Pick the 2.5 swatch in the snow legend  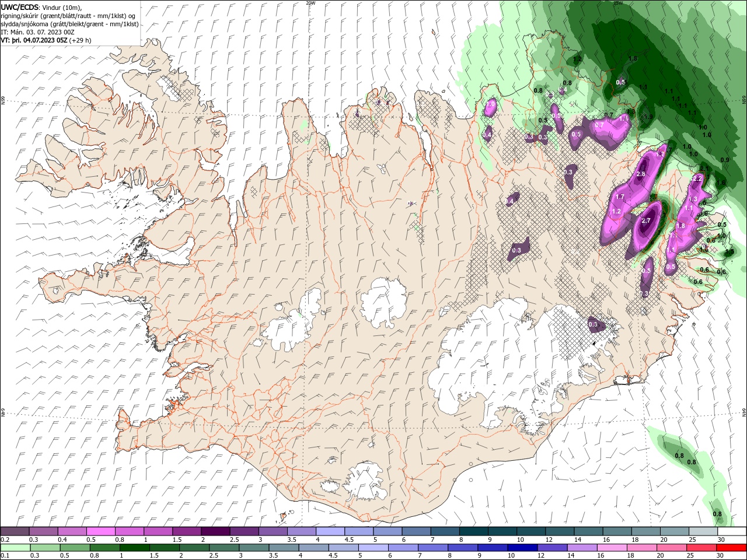(x=243, y=531)
